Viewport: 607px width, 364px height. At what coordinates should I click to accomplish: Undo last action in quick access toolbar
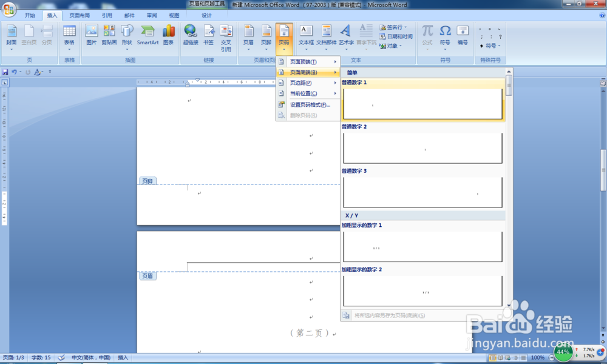(x=15, y=72)
